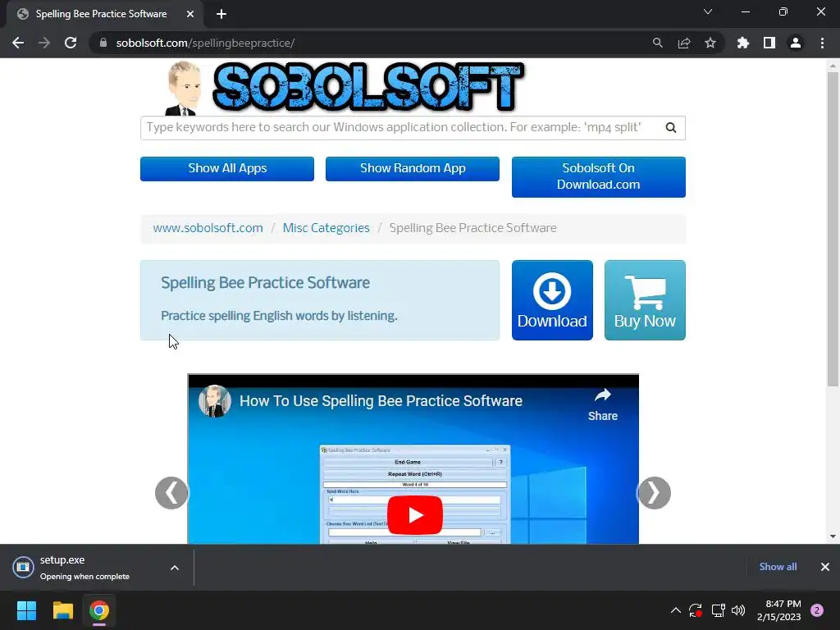Viewport: 840px width, 630px height.
Task: Show all downloads
Action: click(778, 567)
